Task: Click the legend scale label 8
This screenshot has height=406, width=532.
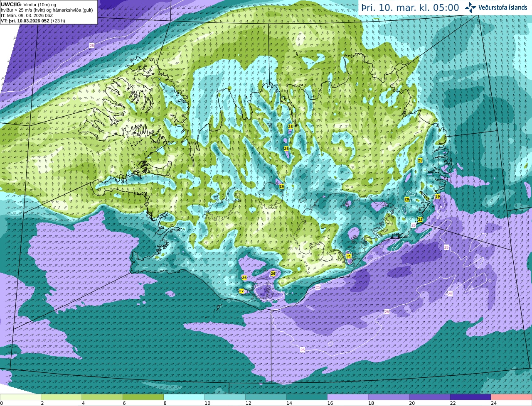Action: (165, 403)
